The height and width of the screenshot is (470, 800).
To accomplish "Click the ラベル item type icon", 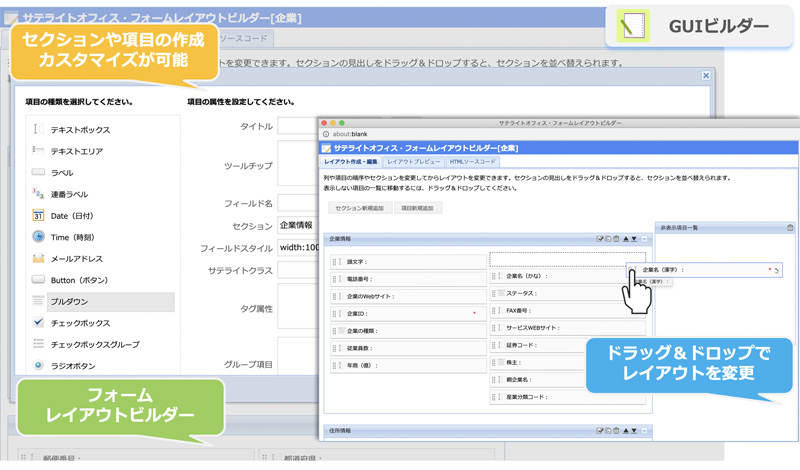I will point(38,172).
